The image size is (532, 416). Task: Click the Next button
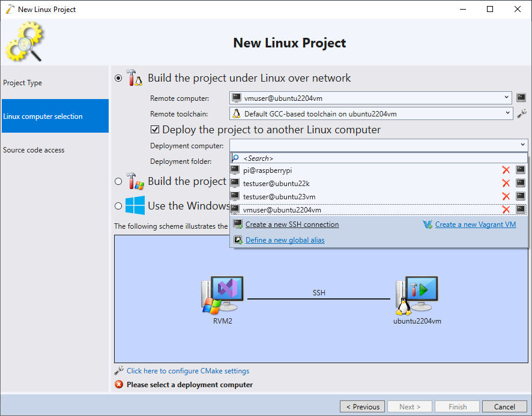(x=410, y=406)
